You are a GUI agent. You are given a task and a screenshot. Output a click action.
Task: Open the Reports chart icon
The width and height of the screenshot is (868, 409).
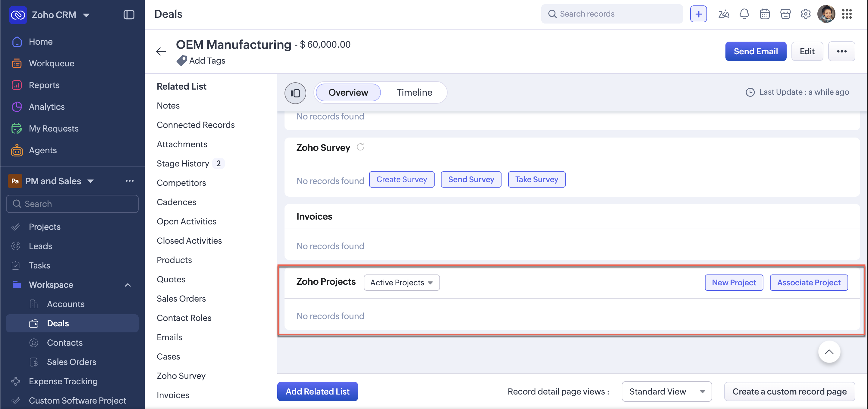click(x=17, y=85)
